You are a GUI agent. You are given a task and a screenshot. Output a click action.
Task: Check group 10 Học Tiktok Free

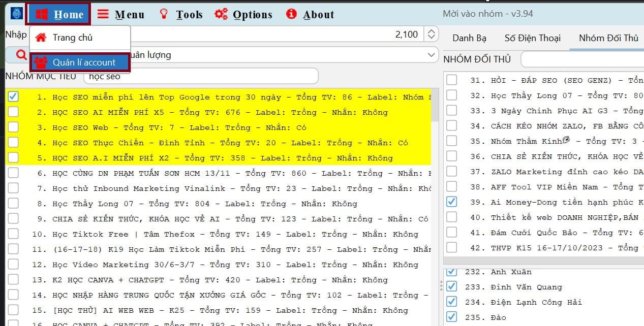(x=13, y=234)
